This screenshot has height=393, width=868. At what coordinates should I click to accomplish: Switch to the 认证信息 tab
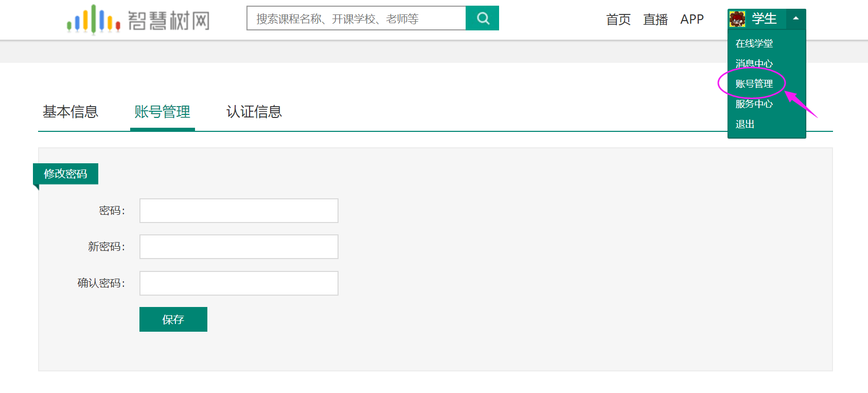pos(254,112)
